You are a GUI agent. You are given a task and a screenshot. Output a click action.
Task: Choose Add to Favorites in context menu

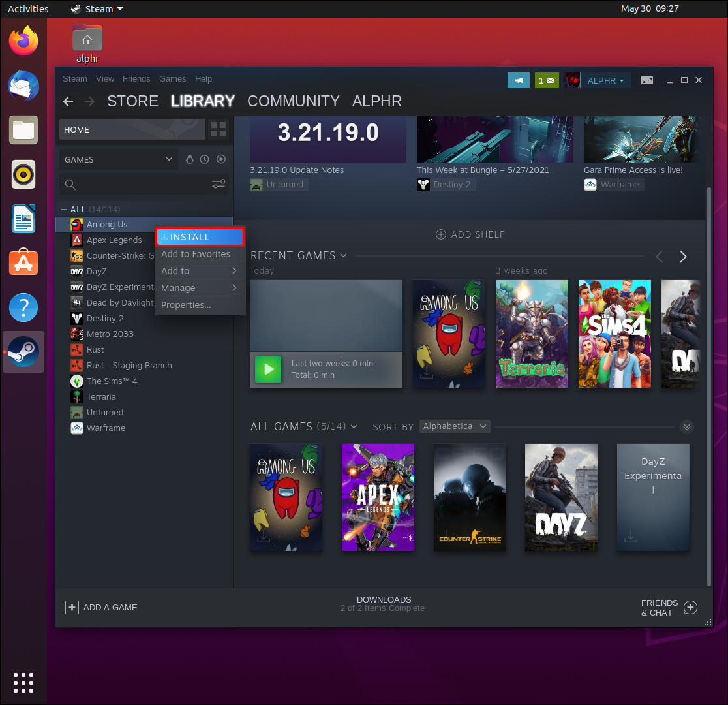[199, 254]
